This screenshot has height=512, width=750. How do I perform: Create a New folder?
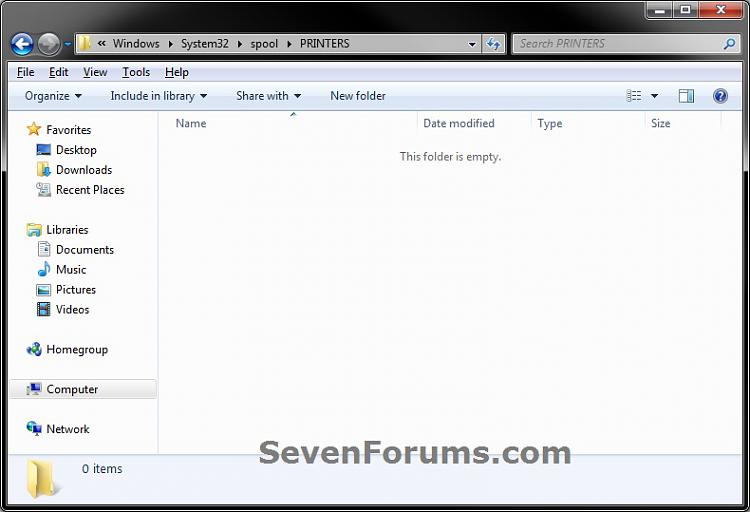[358, 96]
